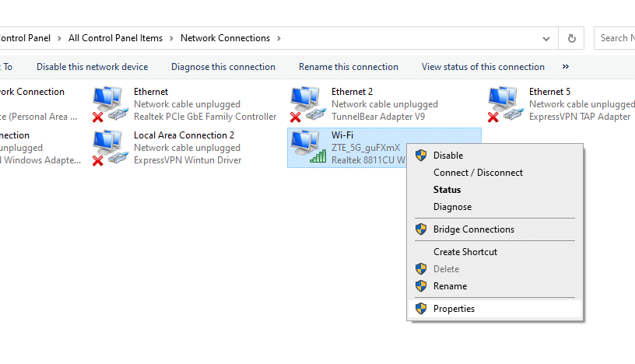The height and width of the screenshot is (364, 635).
Task: Expand the chevron after All Control Panel Items
Action: click(x=171, y=38)
